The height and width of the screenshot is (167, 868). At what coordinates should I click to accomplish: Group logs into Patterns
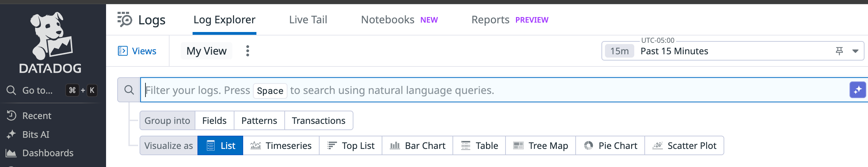[259, 120]
